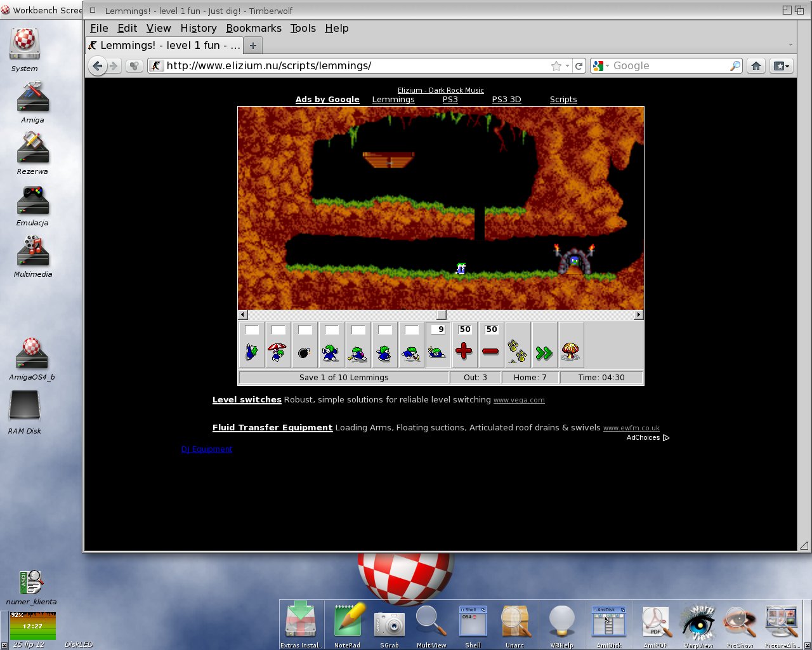Screen dimensions: 812x650
Task: Select the Climber lemming skill
Action: 252,344
